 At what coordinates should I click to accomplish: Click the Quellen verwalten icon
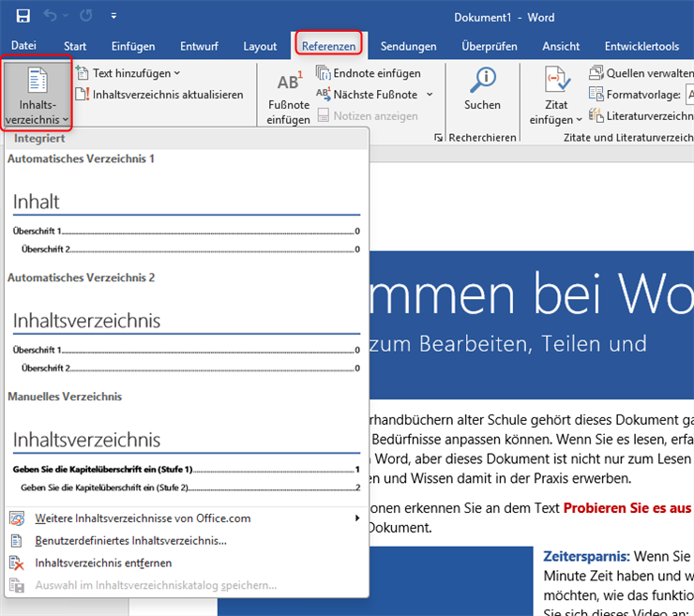click(596, 72)
